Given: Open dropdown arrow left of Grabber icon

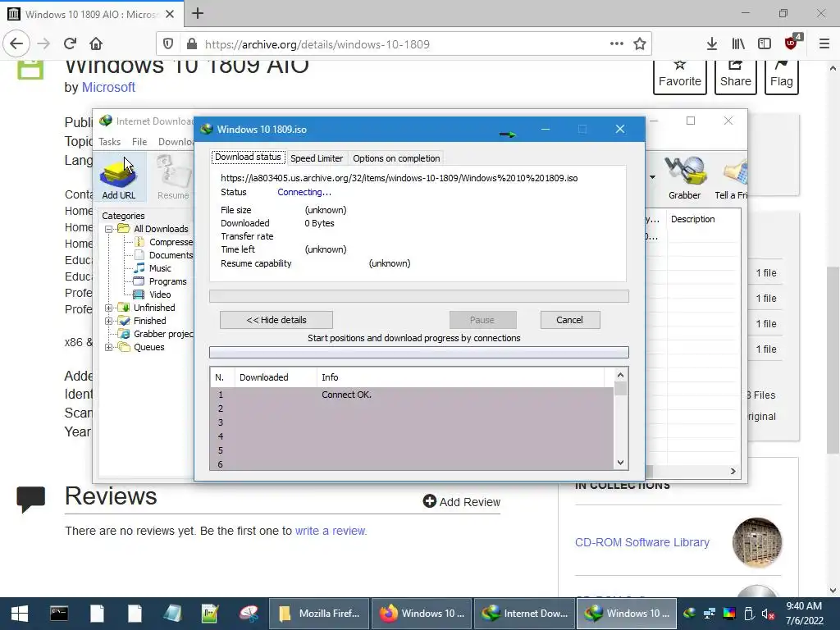Looking at the screenshot, I should pyautogui.click(x=652, y=177).
